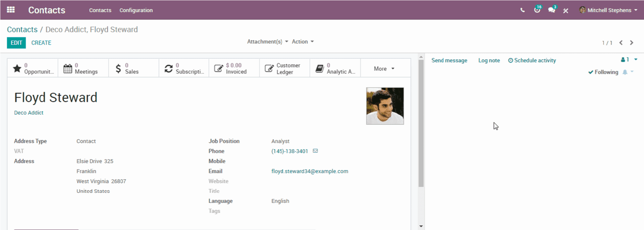
Task: Open the Deco Addict company link
Action: tap(29, 113)
